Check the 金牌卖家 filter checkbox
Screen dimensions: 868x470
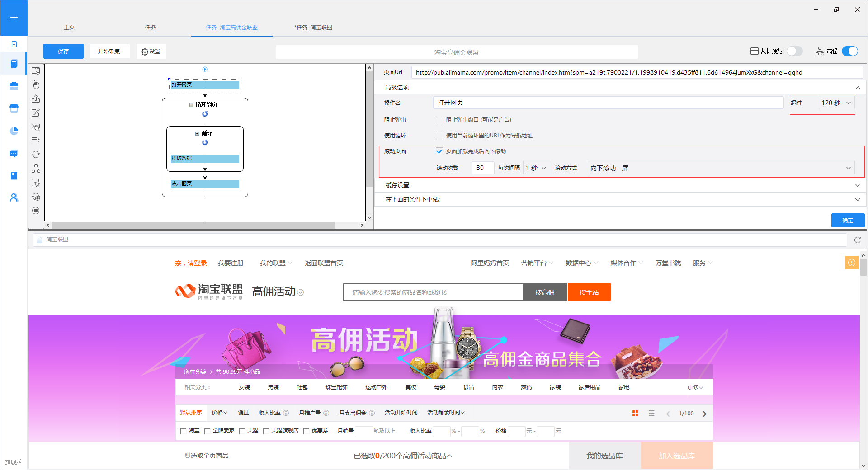click(207, 431)
